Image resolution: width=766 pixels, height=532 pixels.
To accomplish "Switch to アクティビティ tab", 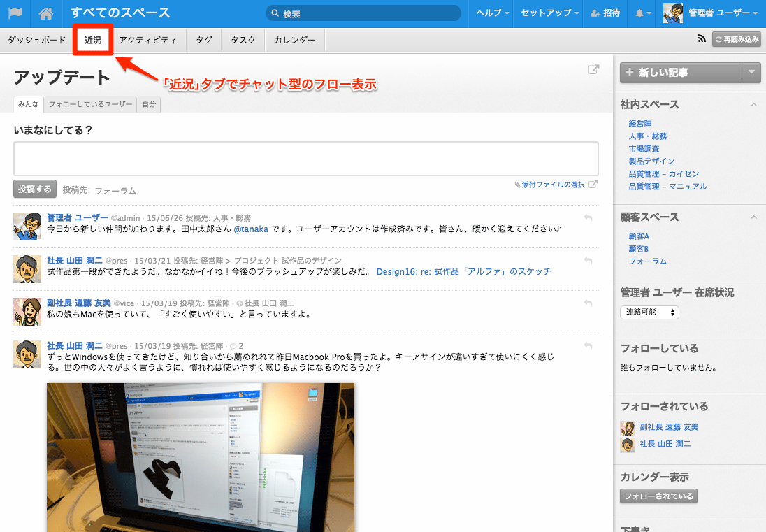I will (147, 40).
